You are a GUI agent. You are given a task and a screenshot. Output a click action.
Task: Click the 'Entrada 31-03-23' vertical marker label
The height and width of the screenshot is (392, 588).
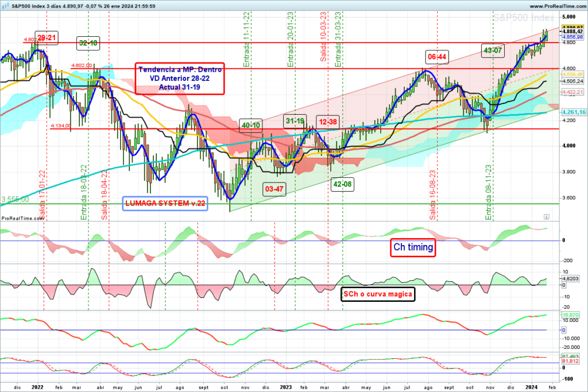(338, 40)
